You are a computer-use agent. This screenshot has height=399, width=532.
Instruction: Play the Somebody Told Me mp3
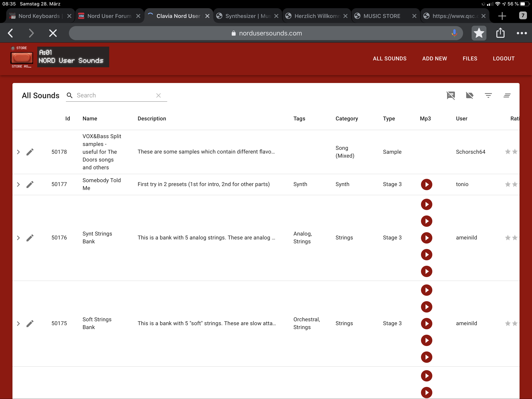426,184
